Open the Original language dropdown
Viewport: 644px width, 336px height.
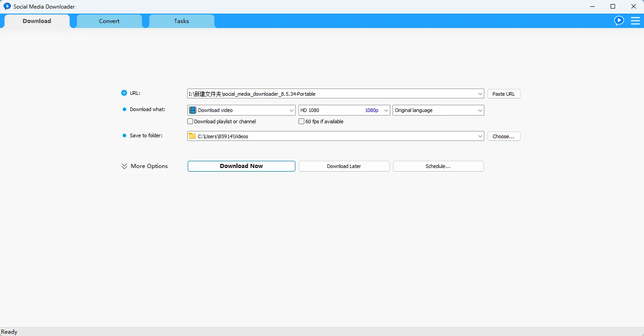click(x=438, y=110)
